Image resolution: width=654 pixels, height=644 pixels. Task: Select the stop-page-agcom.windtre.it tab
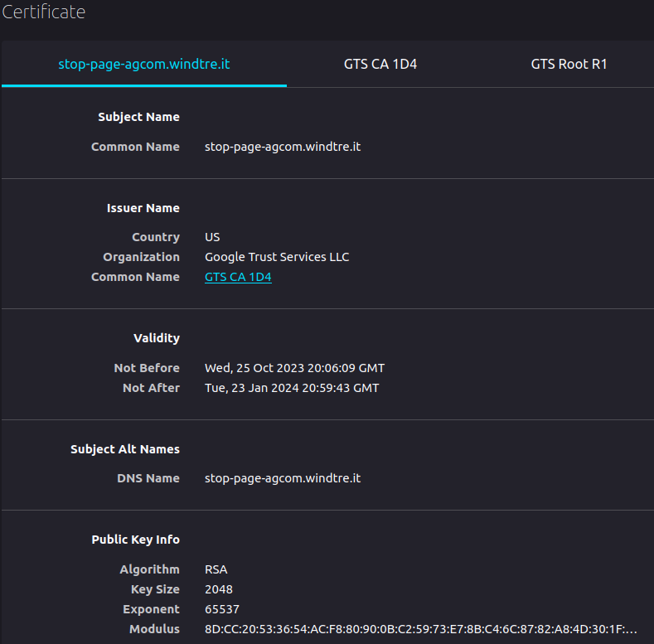pos(144,64)
